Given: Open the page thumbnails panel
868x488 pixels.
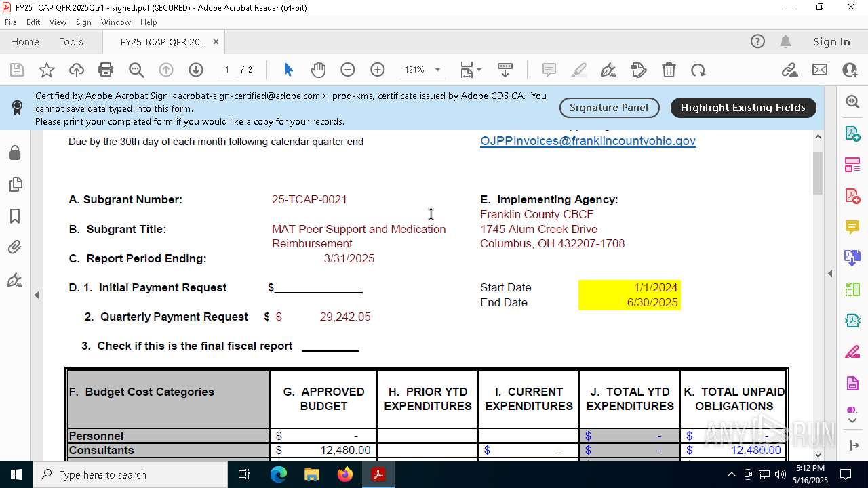Looking at the screenshot, I should pyautogui.click(x=15, y=184).
